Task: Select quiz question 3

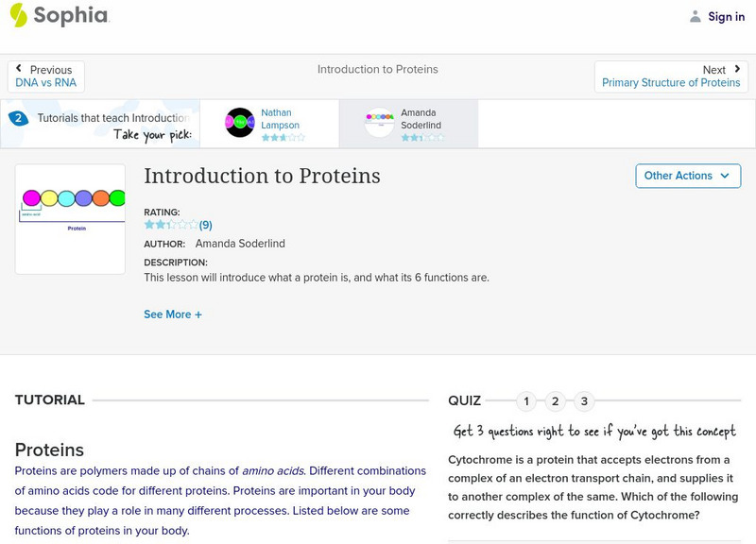Action: 584,401
